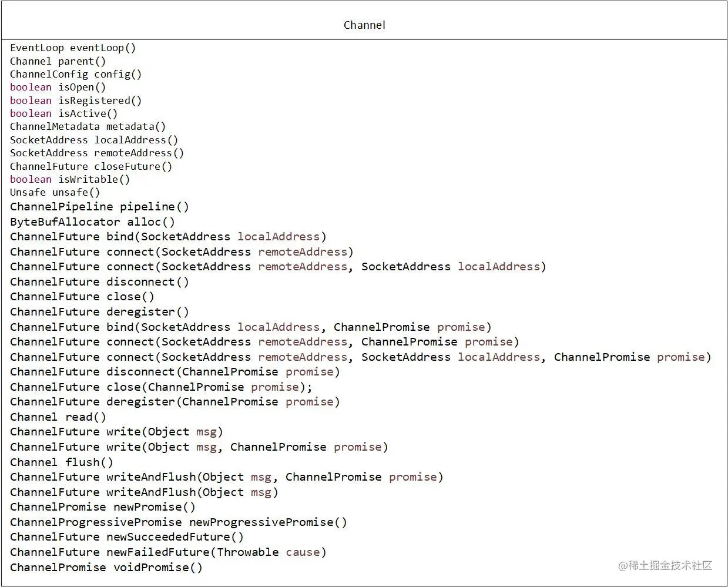728x587 pixels.
Task: Click boolean isOpen() method
Action: click(58, 87)
